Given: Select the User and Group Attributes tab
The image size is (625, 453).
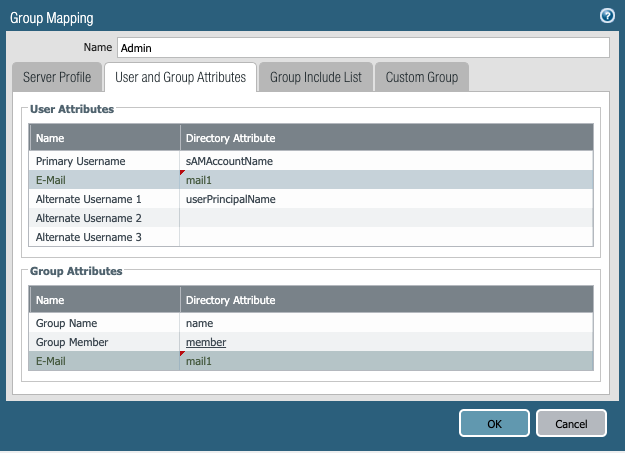Looking at the screenshot, I should [181, 77].
